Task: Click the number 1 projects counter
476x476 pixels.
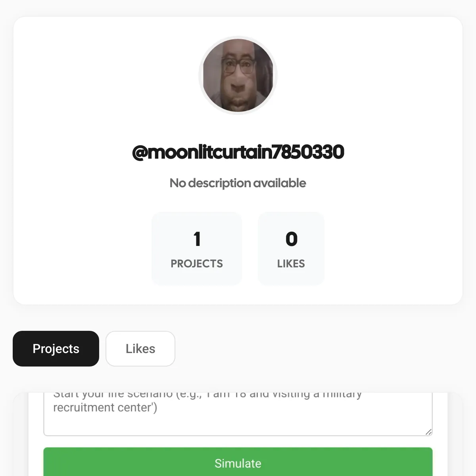Action: point(197,238)
